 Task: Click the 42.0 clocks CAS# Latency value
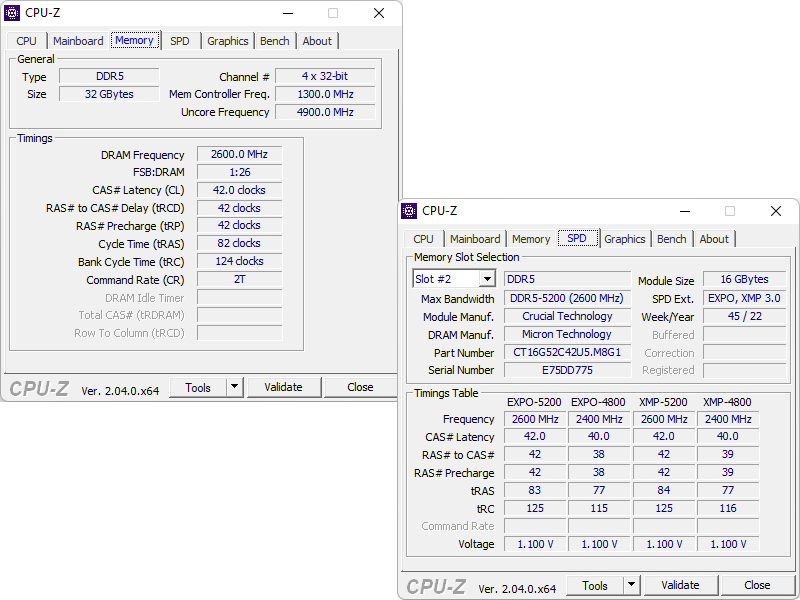pos(239,190)
